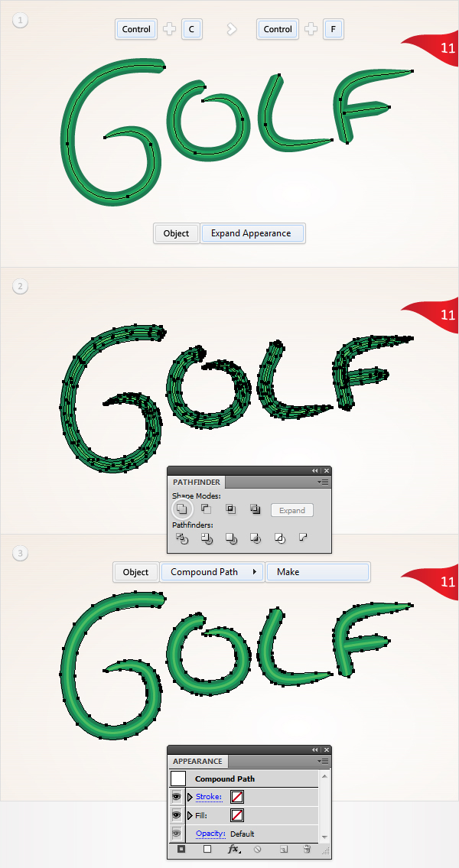Click the Outline pathfinder icon
Image resolution: width=459 pixels, height=868 pixels.
[x=280, y=538]
